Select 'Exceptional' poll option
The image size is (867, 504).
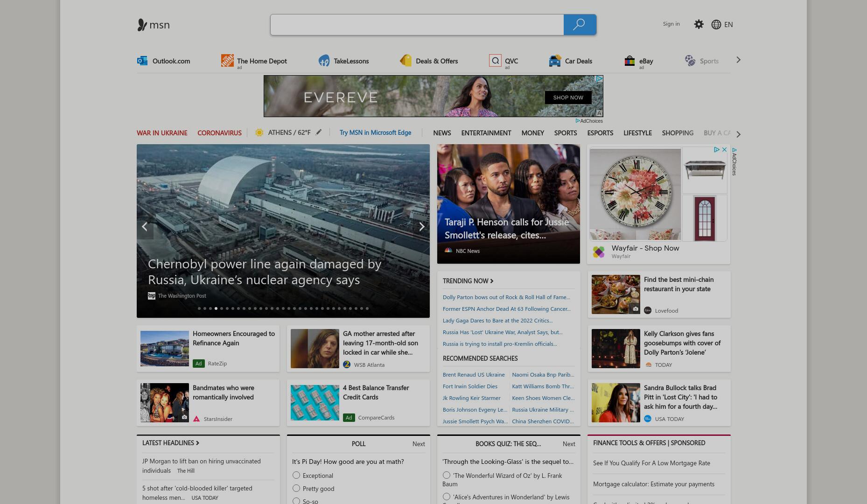296,475
